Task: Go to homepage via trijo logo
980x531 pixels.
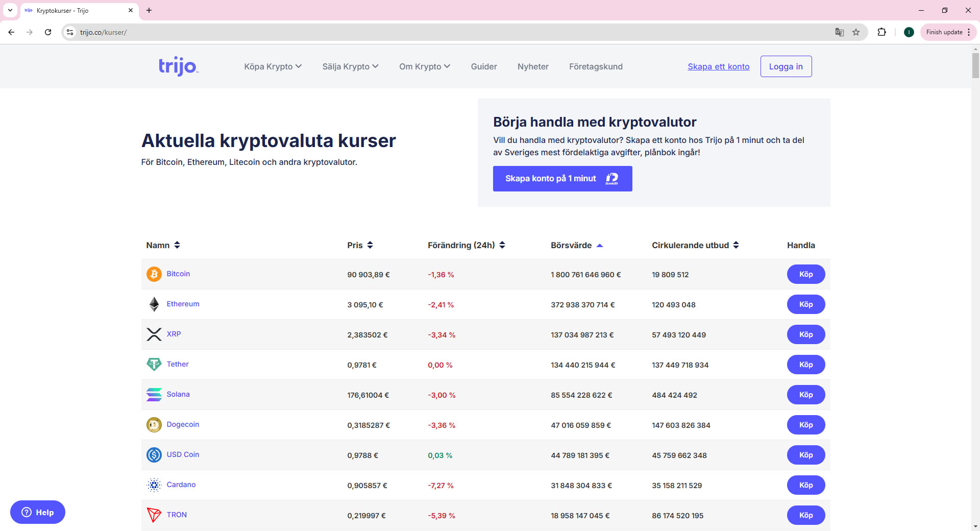Action: [x=178, y=66]
